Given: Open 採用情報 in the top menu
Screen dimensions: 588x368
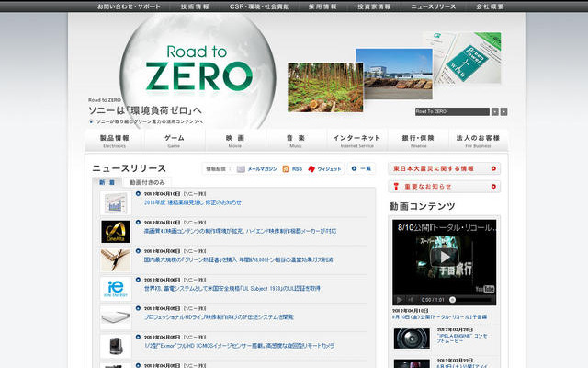Looking at the screenshot, I should point(322,6).
